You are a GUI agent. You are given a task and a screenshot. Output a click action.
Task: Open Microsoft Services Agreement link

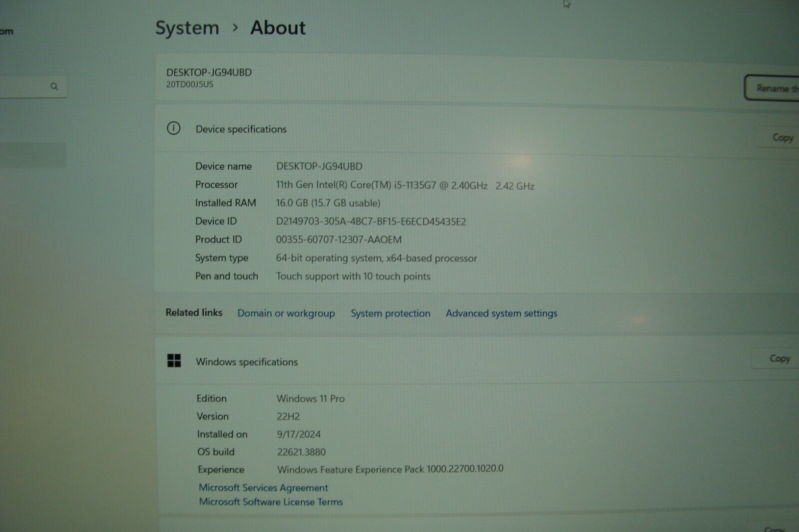pyautogui.click(x=264, y=488)
